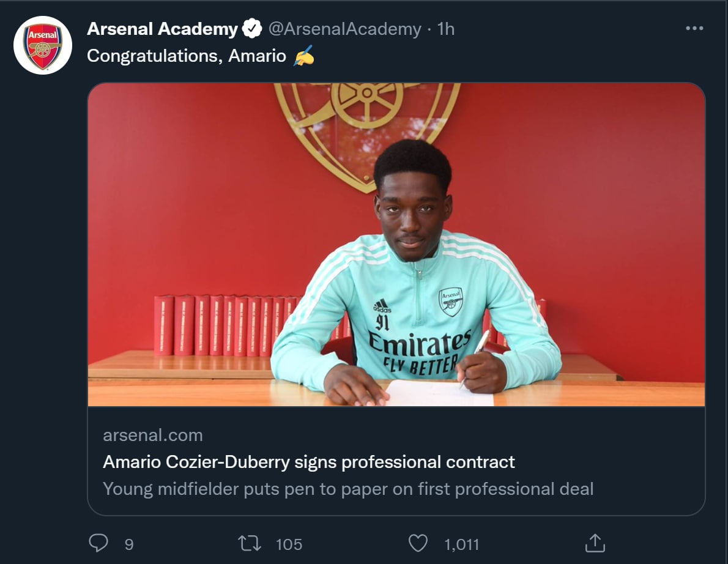Click the share upload icon

point(595,543)
